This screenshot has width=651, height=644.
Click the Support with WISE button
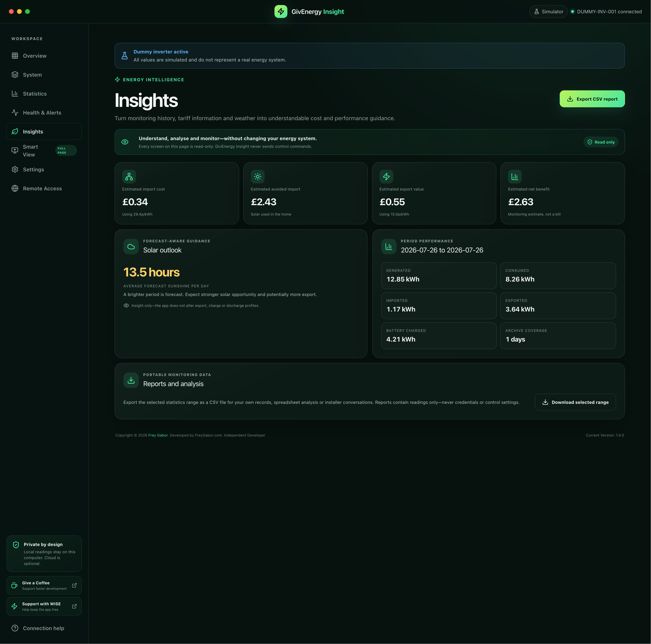(44, 606)
